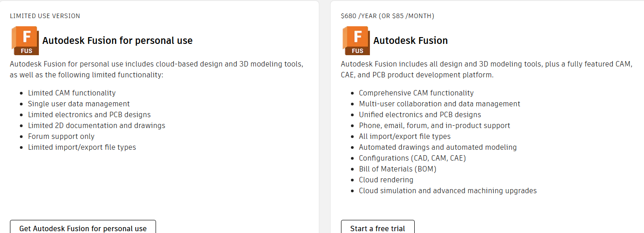Click the Forum support only bullet
Screen dimensions: 644x233
(x=61, y=136)
